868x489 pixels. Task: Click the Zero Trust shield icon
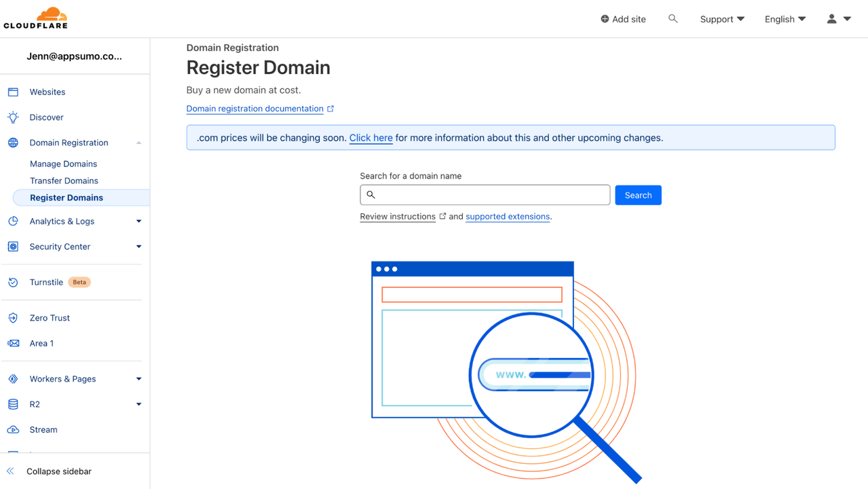[13, 318]
